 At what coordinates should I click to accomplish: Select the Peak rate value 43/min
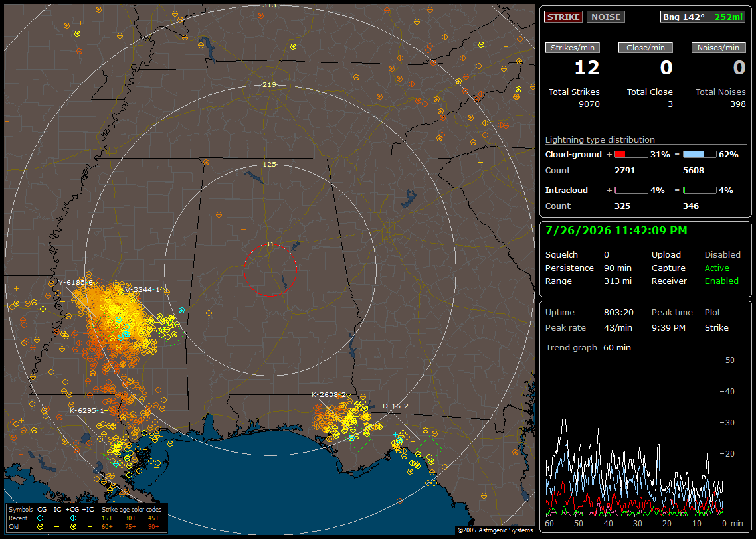[x=618, y=328]
